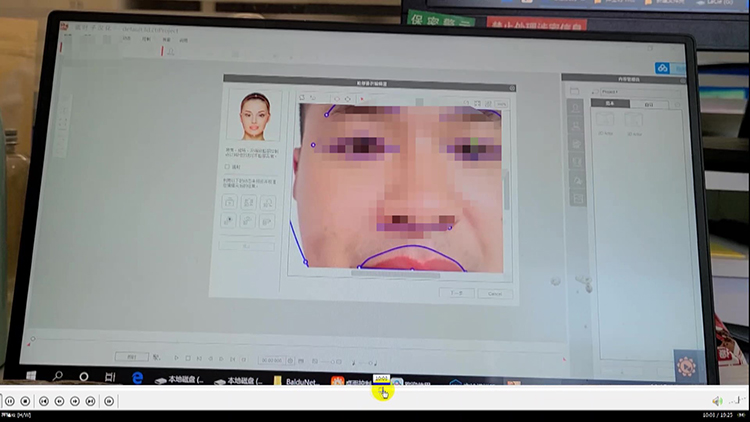The width and height of the screenshot is (750, 422).
Task: Switch to the light second tab in content manager
Action: 649,104
